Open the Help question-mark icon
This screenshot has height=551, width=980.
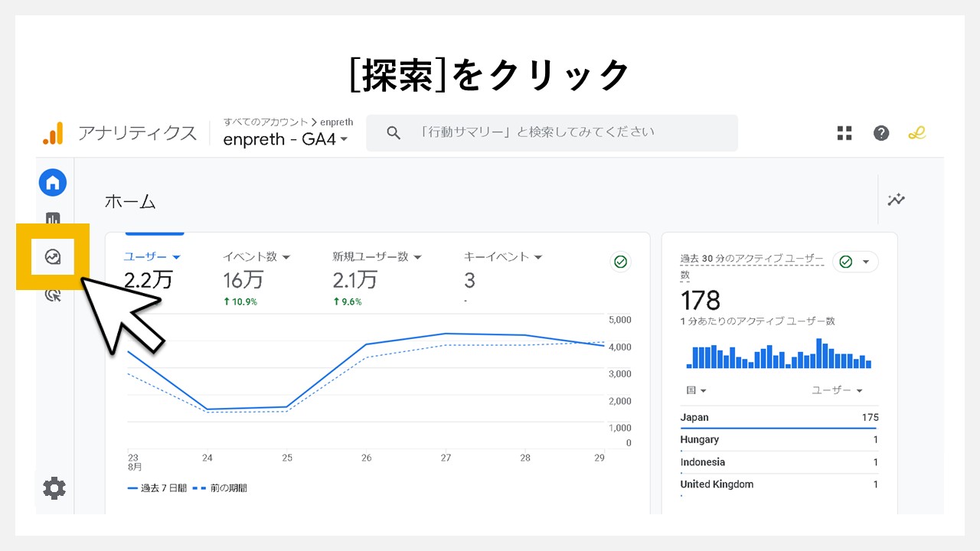tap(881, 132)
